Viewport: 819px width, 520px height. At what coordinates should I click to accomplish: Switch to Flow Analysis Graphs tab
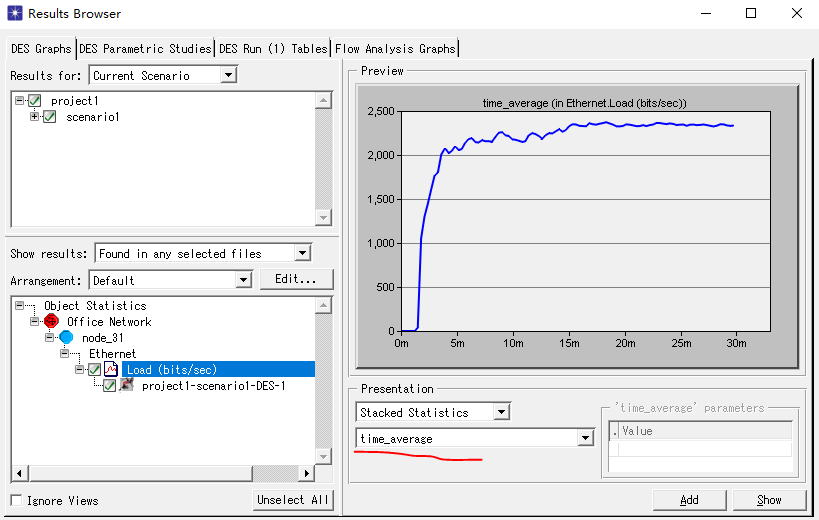pos(395,49)
